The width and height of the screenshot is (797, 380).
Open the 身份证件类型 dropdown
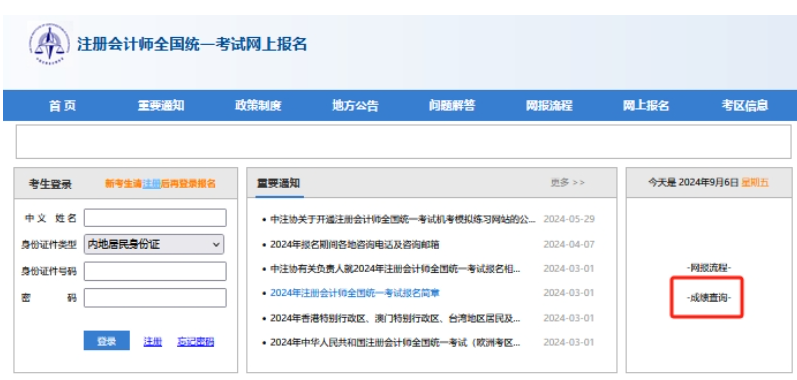[154, 244]
